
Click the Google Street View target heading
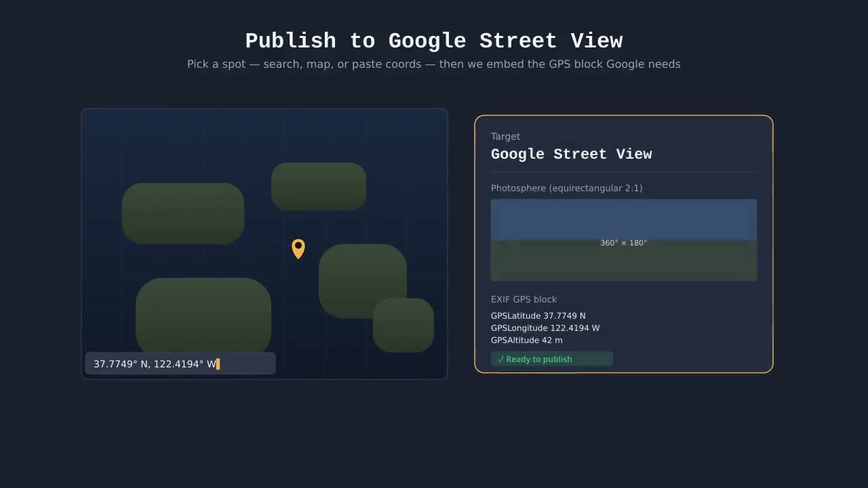(572, 154)
